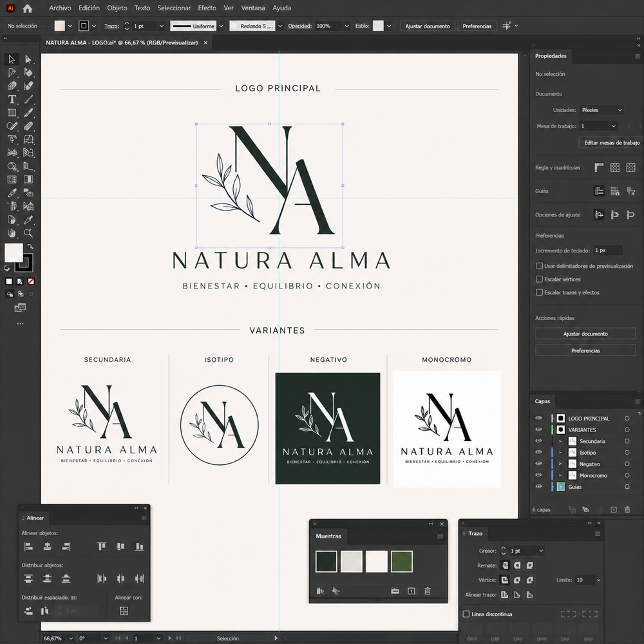644x644 pixels.
Task: Click Límite value 10 field
Action: click(585, 580)
